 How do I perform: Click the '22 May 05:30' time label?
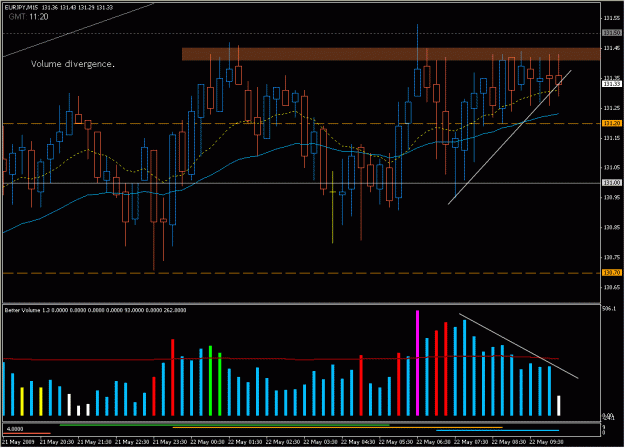395,442
